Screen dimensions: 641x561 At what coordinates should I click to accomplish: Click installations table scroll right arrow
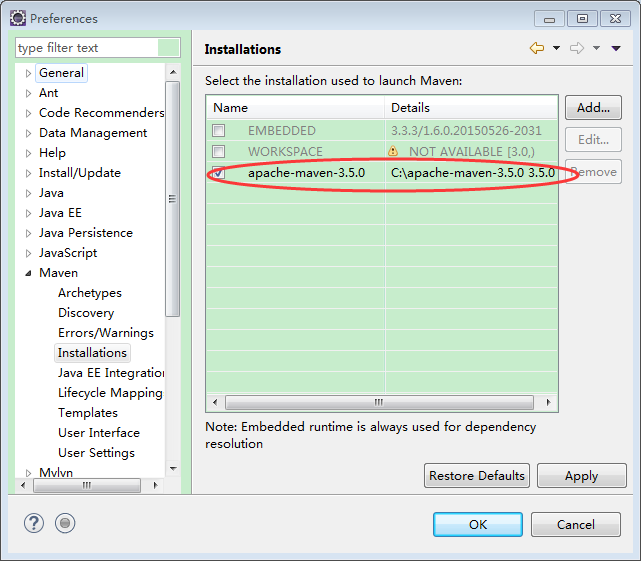coord(548,402)
